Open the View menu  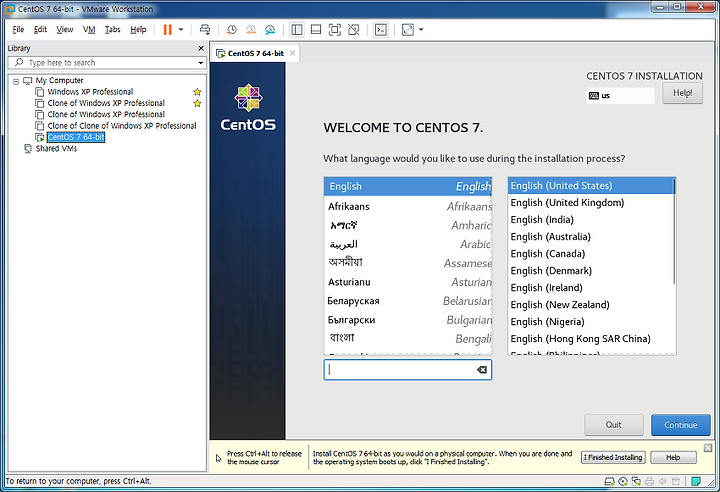pyautogui.click(x=65, y=30)
